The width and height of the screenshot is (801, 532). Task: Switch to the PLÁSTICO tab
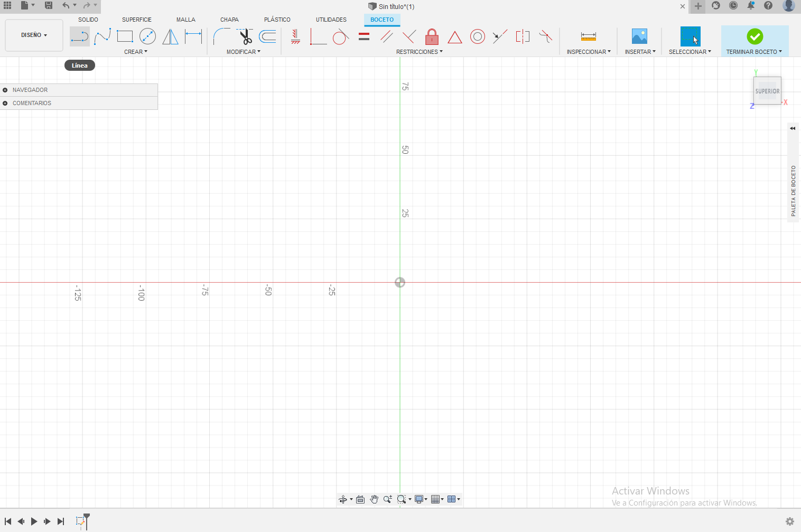coord(277,20)
